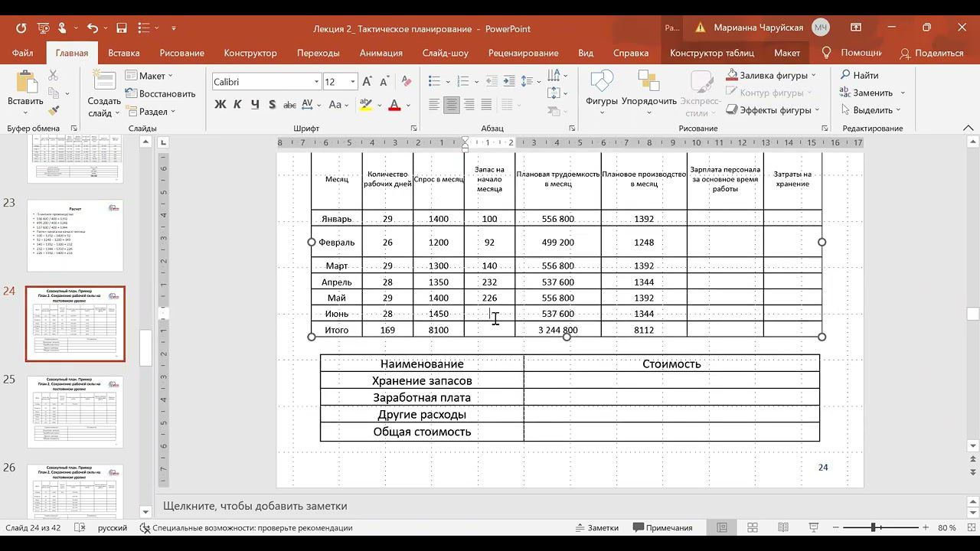Select slide 25 thumbnail
Viewport: 980px width, 551px height.
[75, 412]
